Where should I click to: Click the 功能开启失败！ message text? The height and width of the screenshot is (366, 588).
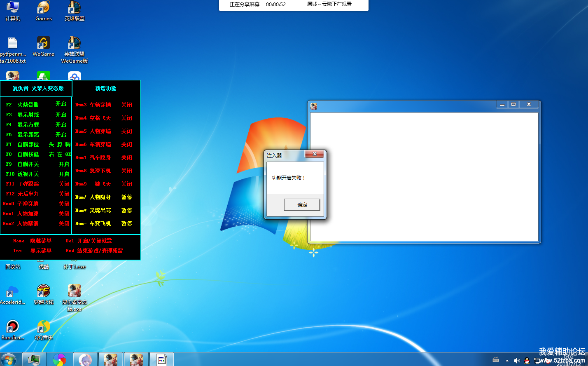tap(289, 178)
